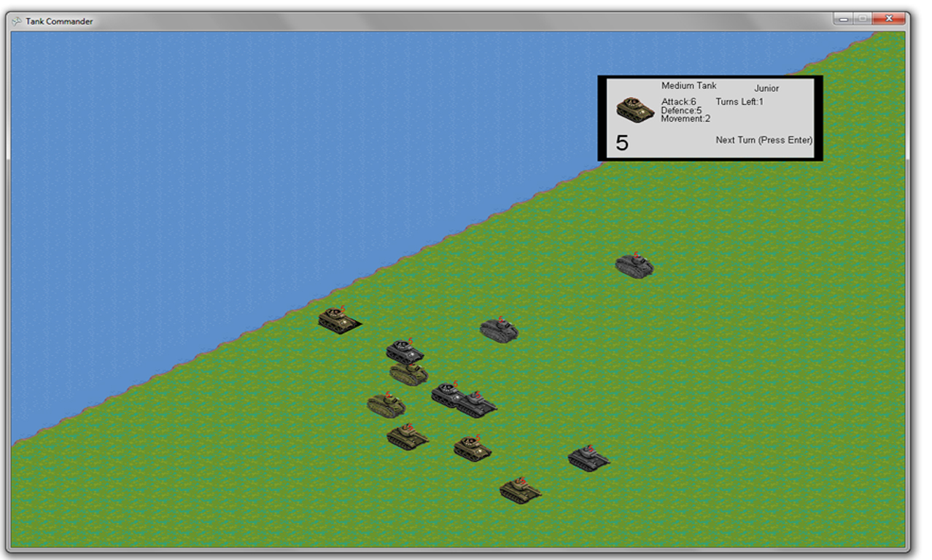Click the Next Turn text in info panel
This screenshot has height=560, width=932.
(x=764, y=140)
